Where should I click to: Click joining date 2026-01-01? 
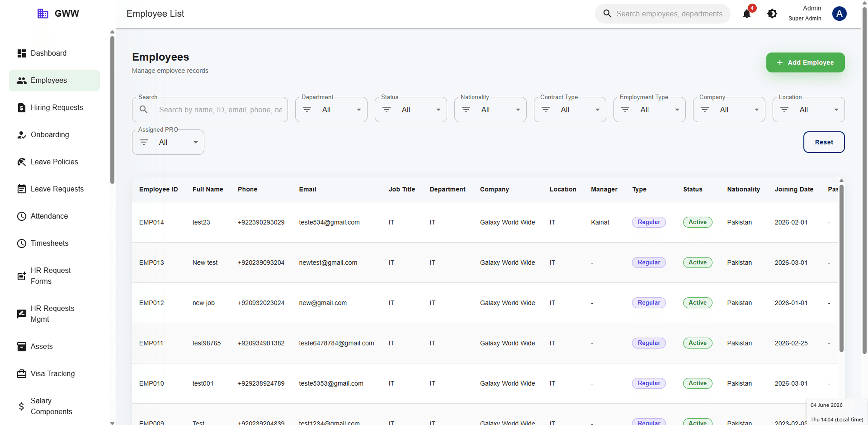coord(791,303)
